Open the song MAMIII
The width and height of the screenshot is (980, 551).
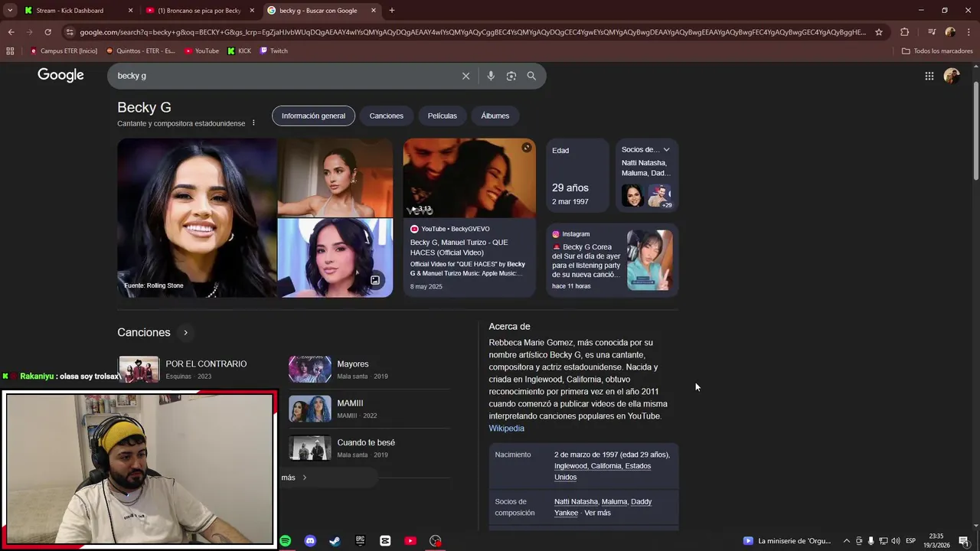[350, 403]
